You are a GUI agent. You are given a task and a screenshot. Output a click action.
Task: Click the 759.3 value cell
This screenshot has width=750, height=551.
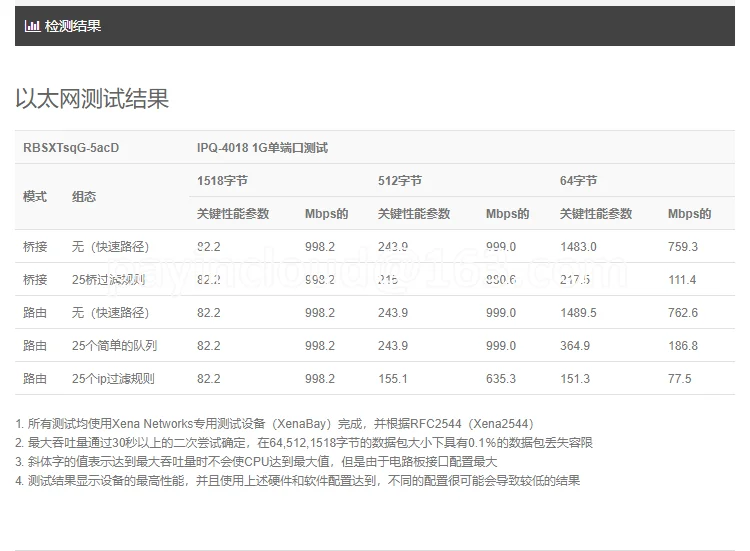click(x=683, y=247)
